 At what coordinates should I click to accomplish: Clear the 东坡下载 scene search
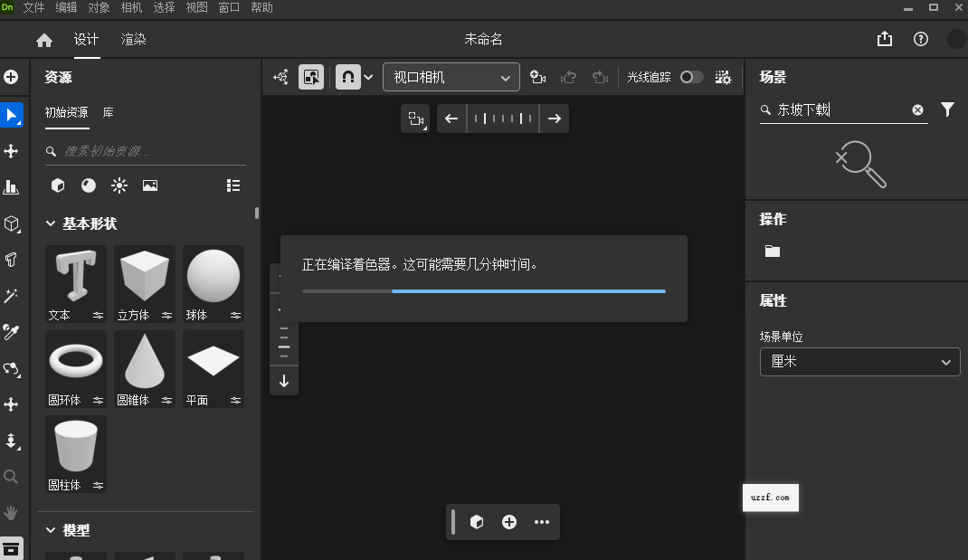(917, 109)
